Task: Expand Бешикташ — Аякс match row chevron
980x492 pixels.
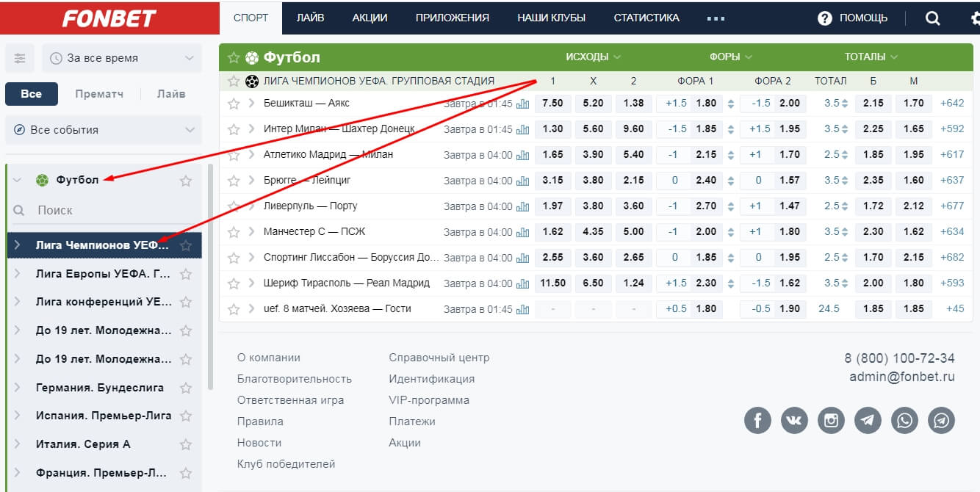Action: pos(251,104)
